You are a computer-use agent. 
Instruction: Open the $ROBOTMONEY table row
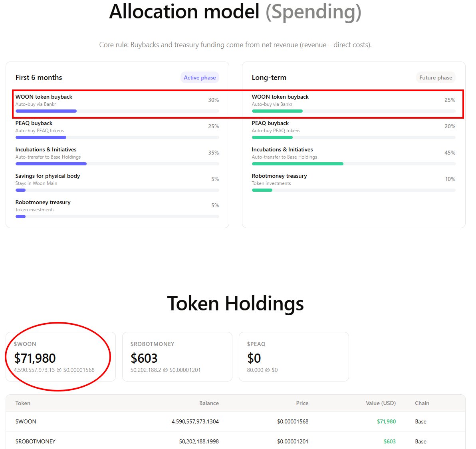pyautogui.click(x=236, y=441)
